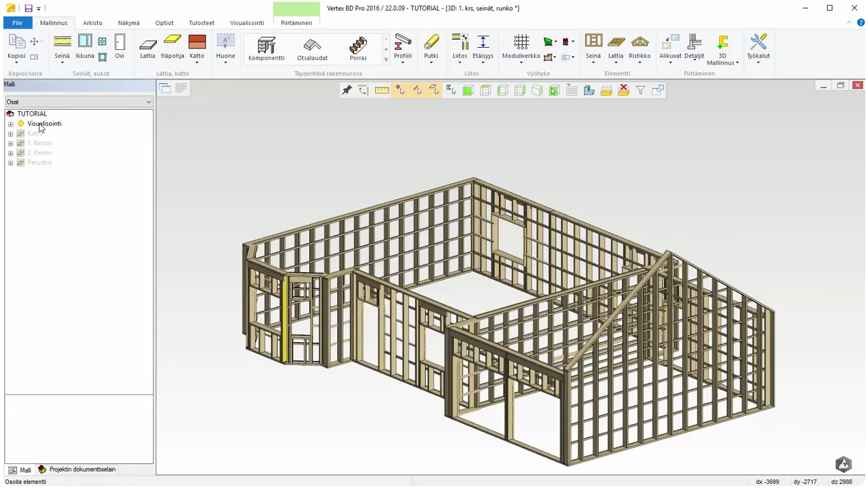Open the Projektin dokumenttiselain panel tab
868x488 pixels.
tap(77, 470)
